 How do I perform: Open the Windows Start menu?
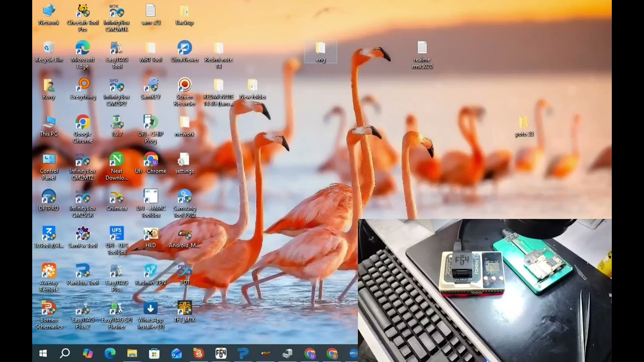click(43, 353)
